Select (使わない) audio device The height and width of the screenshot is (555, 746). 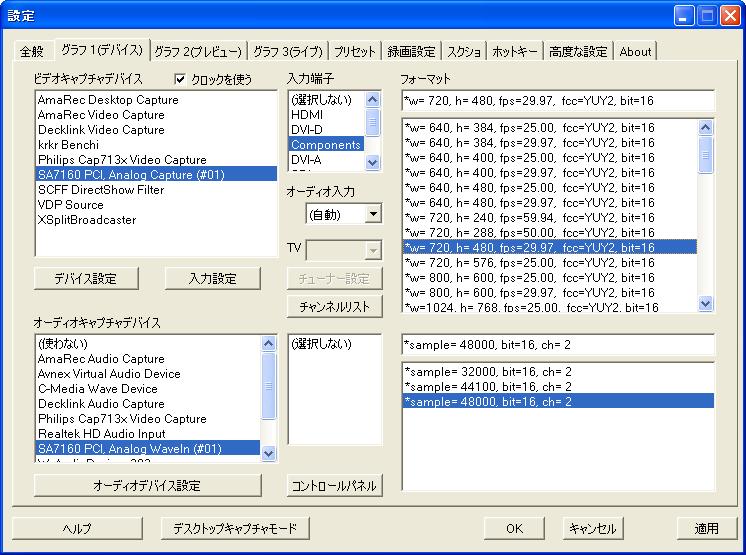[148, 344]
